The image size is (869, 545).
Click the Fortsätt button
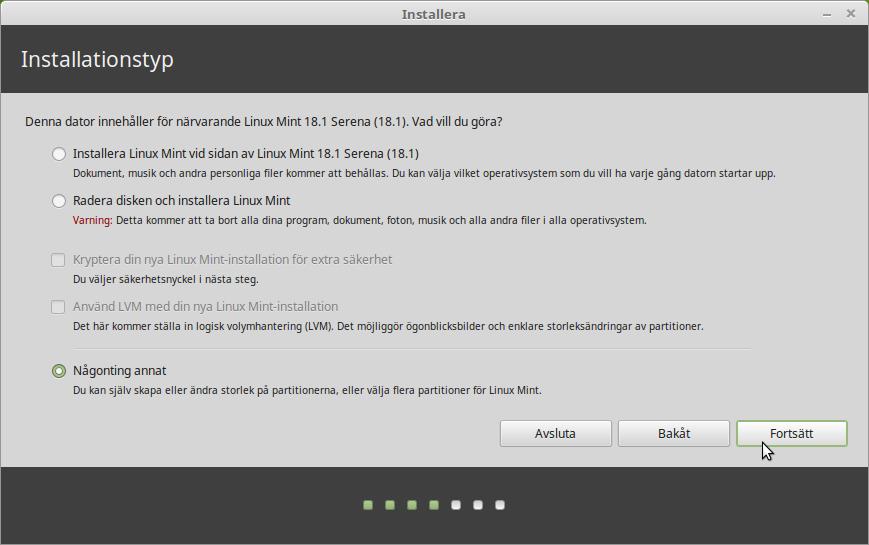tap(791, 434)
